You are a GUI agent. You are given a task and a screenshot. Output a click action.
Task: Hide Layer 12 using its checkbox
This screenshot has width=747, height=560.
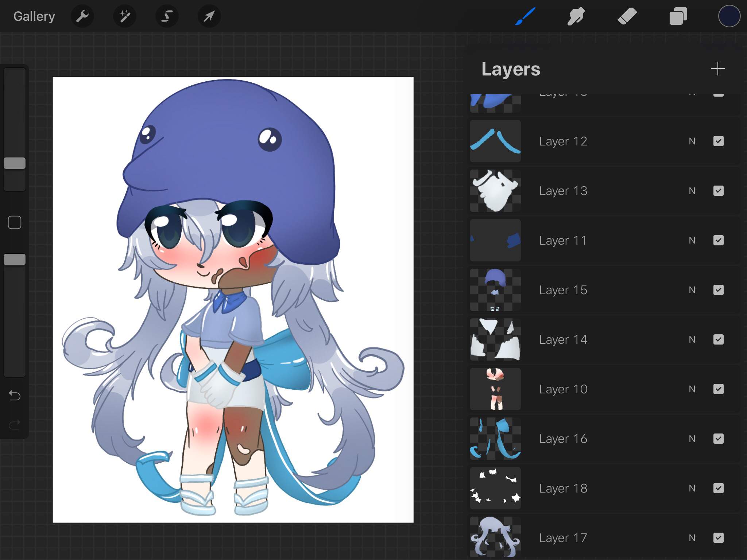pos(718,141)
